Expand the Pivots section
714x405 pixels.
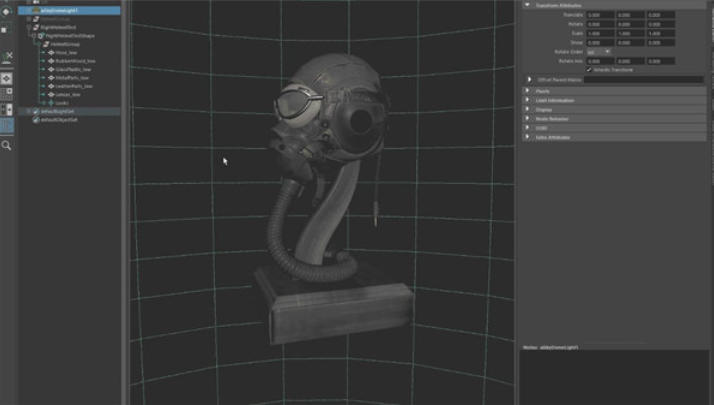[528, 90]
